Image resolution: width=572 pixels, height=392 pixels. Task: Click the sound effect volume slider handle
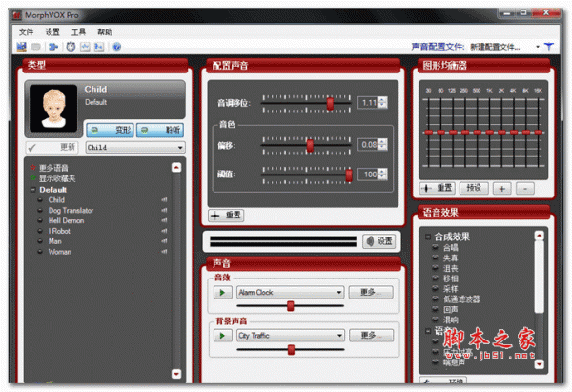pyautogui.click(x=291, y=306)
